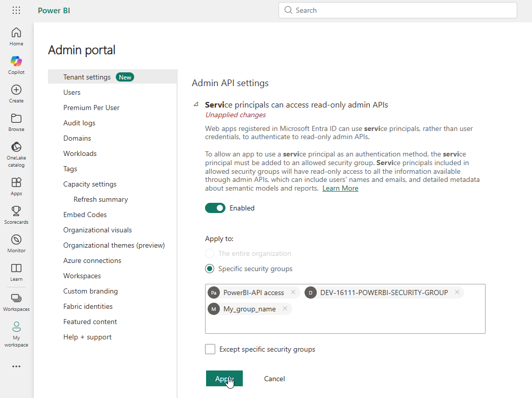Remove the My_group_name group chip

tap(285, 309)
